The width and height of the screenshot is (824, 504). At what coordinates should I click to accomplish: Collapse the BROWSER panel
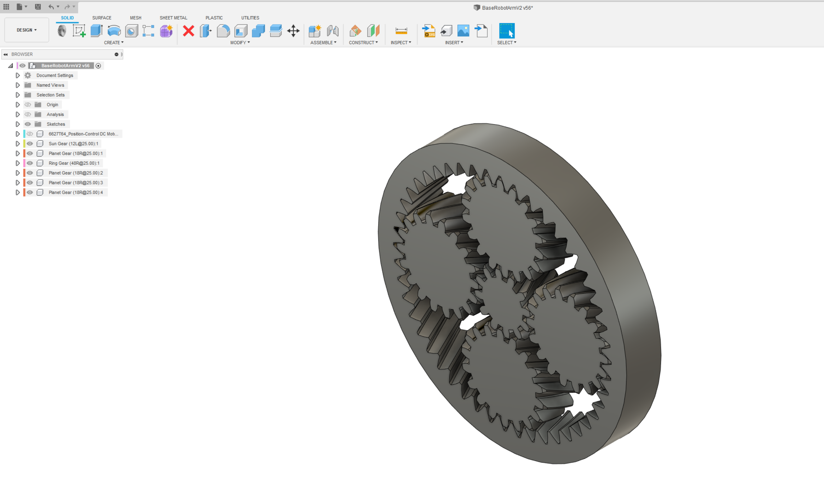coord(5,54)
